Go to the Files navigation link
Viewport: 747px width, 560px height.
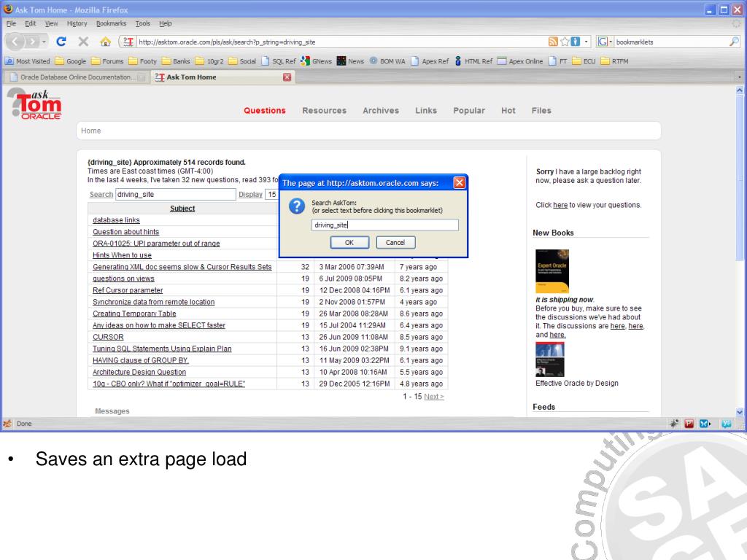(x=541, y=111)
